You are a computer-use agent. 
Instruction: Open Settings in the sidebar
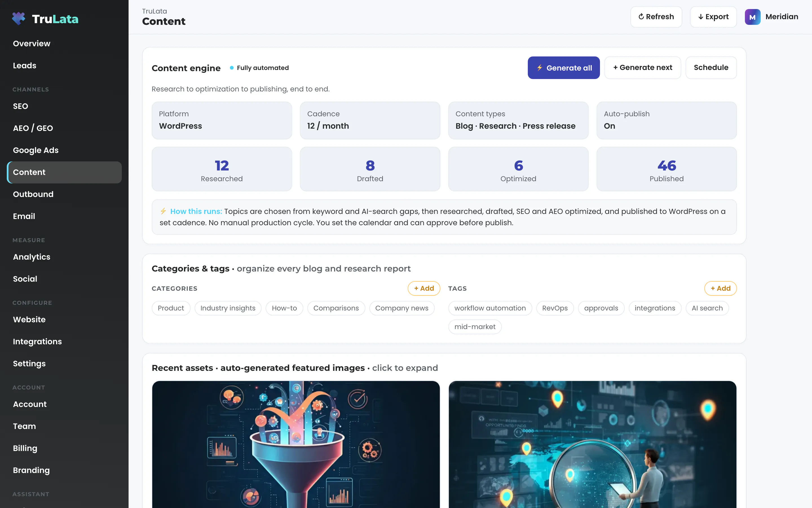64,364
